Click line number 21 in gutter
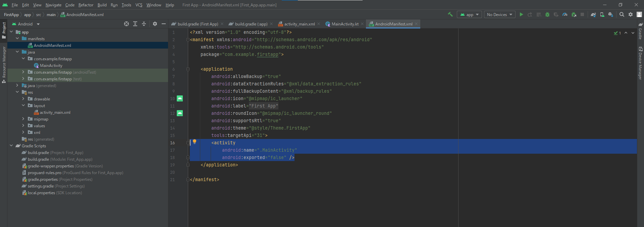Image resolution: width=644 pixels, height=227 pixels. 172,179
